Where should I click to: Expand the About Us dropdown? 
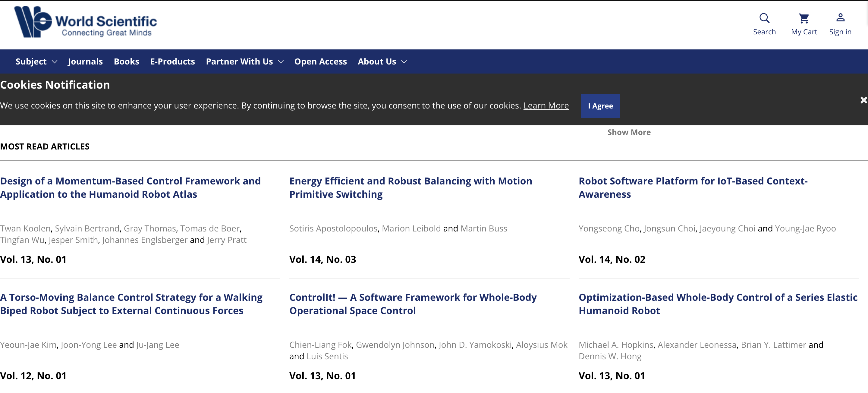point(382,62)
